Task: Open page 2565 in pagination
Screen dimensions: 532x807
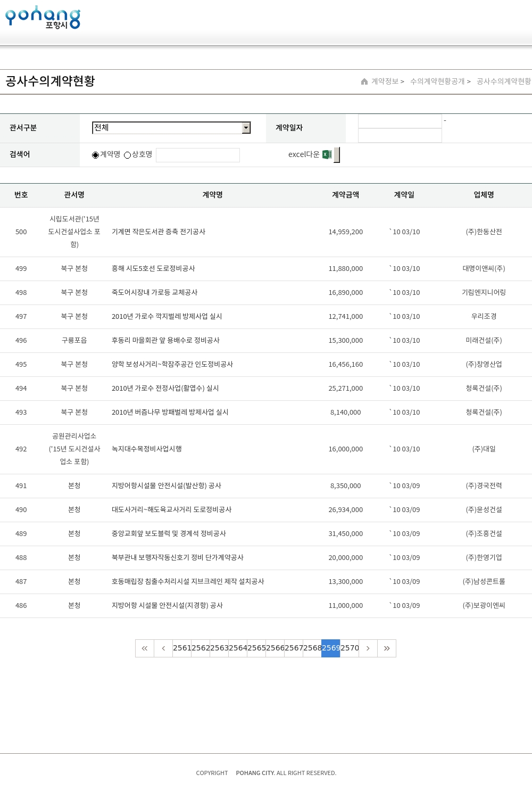Action: [x=256, y=648]
